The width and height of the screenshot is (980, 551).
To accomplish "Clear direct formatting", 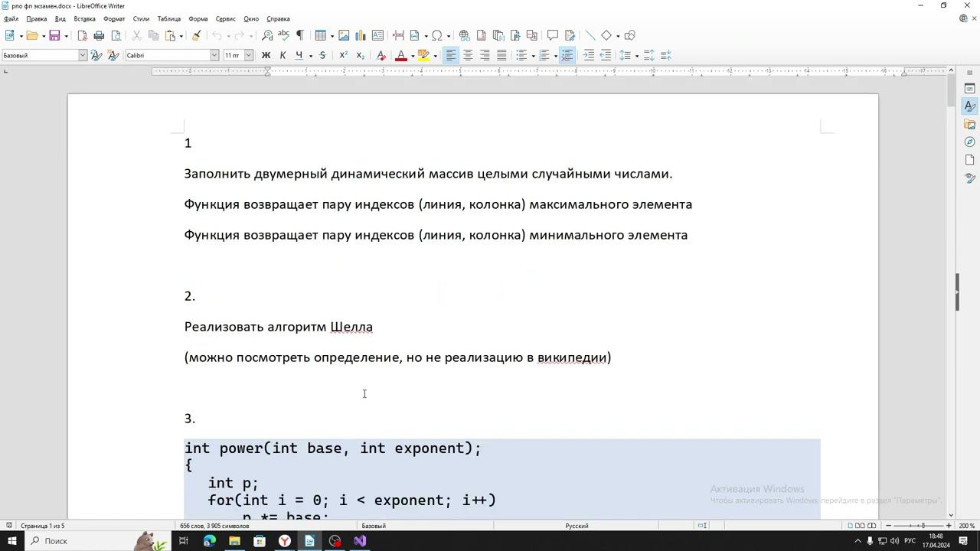I will (x=381, y=55).
